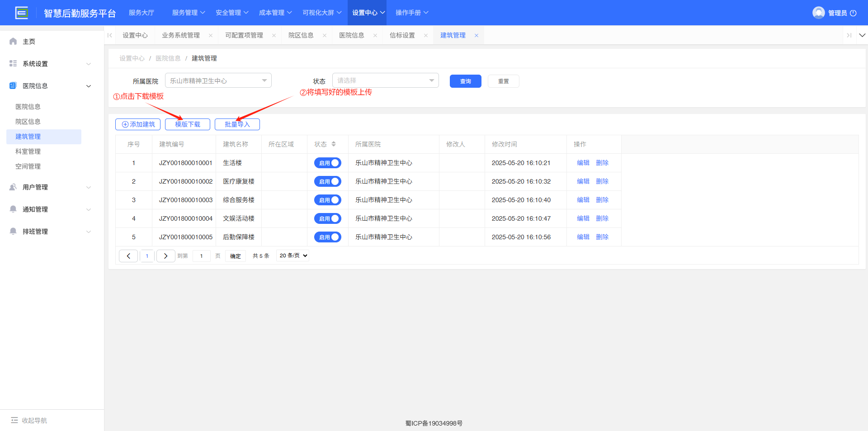Image resolution: width=868 pixels, height=431 pixels.
Task: Open the 服务管理 top menu
Action: point(189,13)
